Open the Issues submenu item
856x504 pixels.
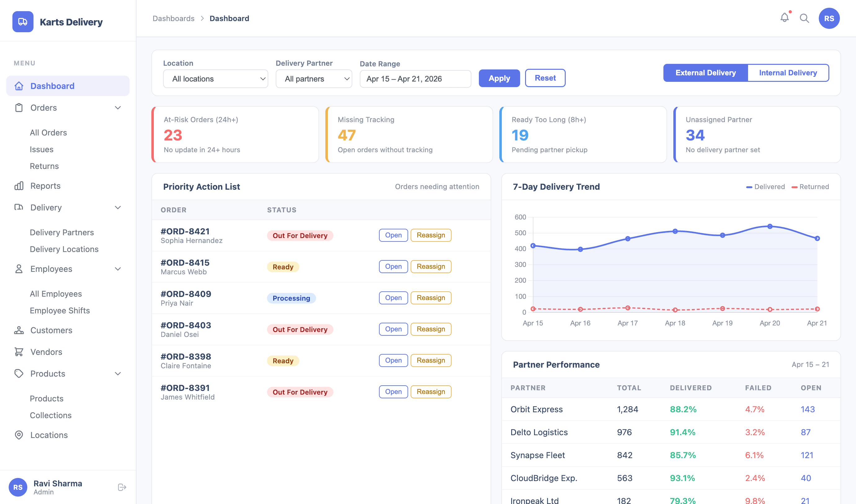[42, 149]
